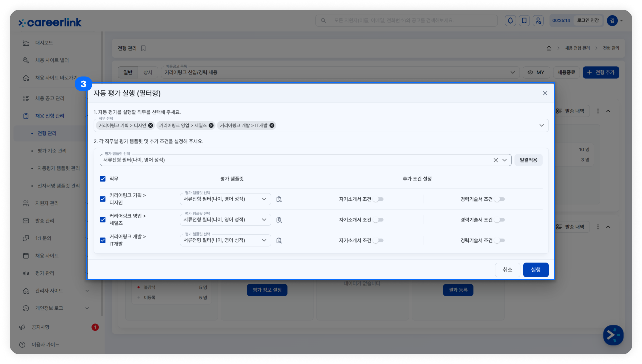Expand the 관리자 사이트 sidebar menu
Viewport: 642px width, 364px height.
(87, 291)
